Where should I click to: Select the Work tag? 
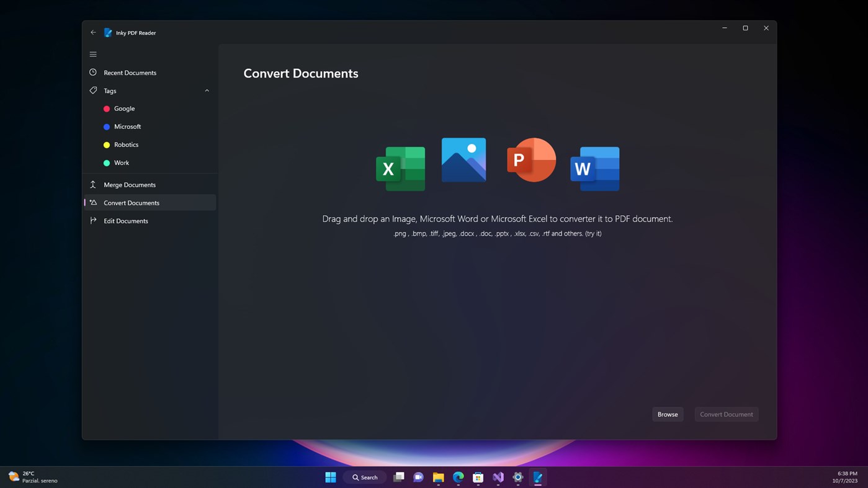[x=122, y=162]
